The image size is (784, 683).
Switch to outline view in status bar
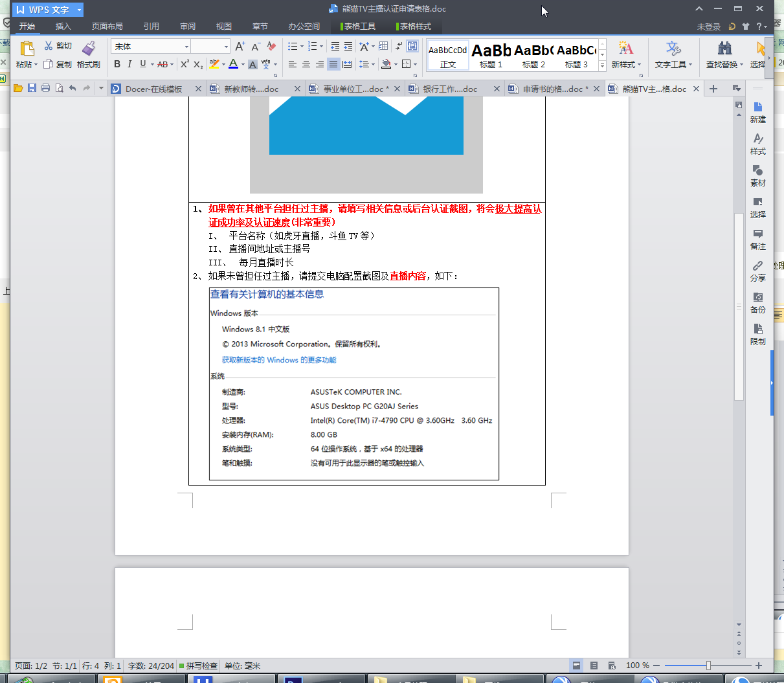[x=594, y=666]
